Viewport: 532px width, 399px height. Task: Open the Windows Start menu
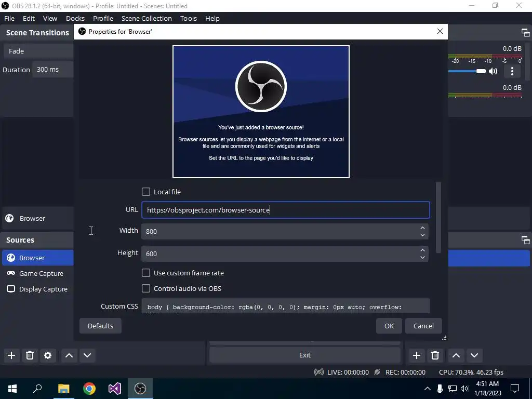(x=12, y=389)
